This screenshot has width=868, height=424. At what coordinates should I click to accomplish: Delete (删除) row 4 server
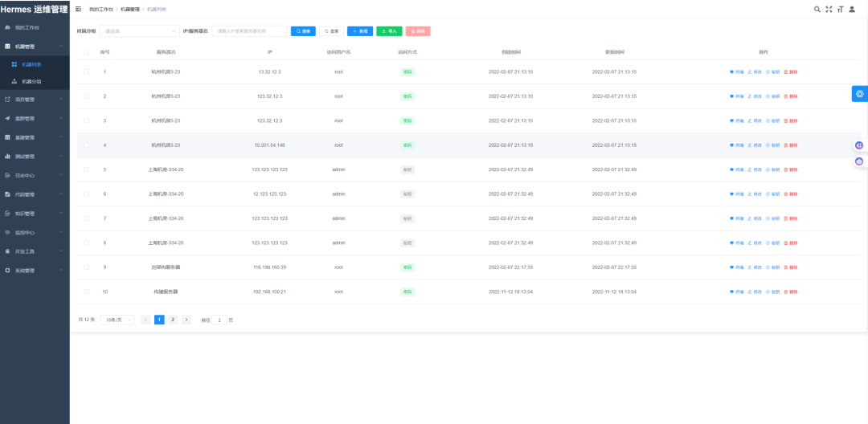click(791, 145)
